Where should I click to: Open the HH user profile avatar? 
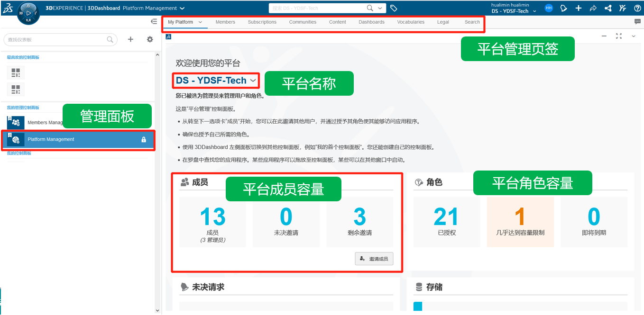549,8
